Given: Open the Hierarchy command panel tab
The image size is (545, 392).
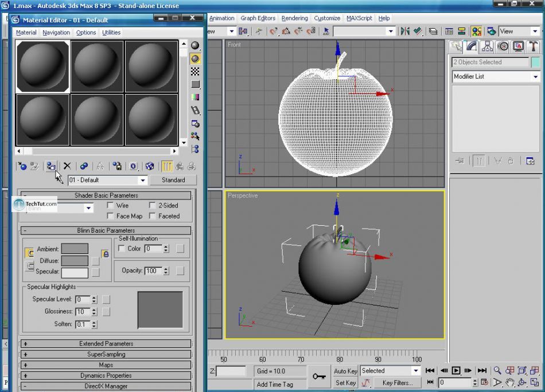Looking at the screenshot, I should (487, 46).
